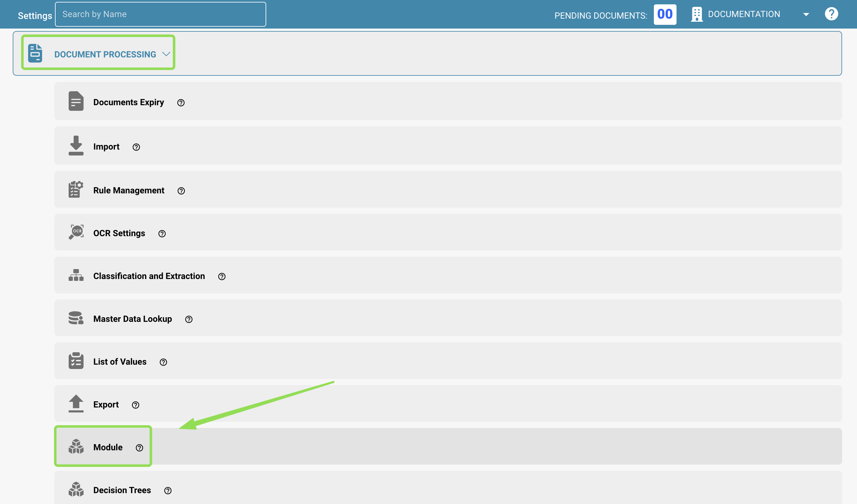Open the Master Data Lookup settings item
857x504 pixels.
(448, 318)
